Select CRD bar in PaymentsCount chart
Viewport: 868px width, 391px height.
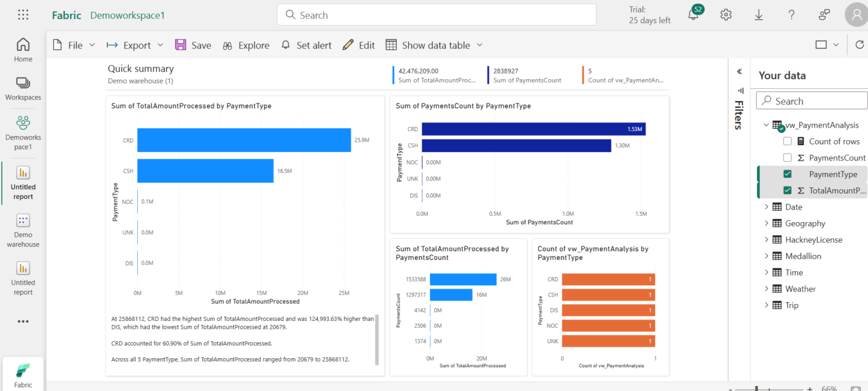pos(533,129)
